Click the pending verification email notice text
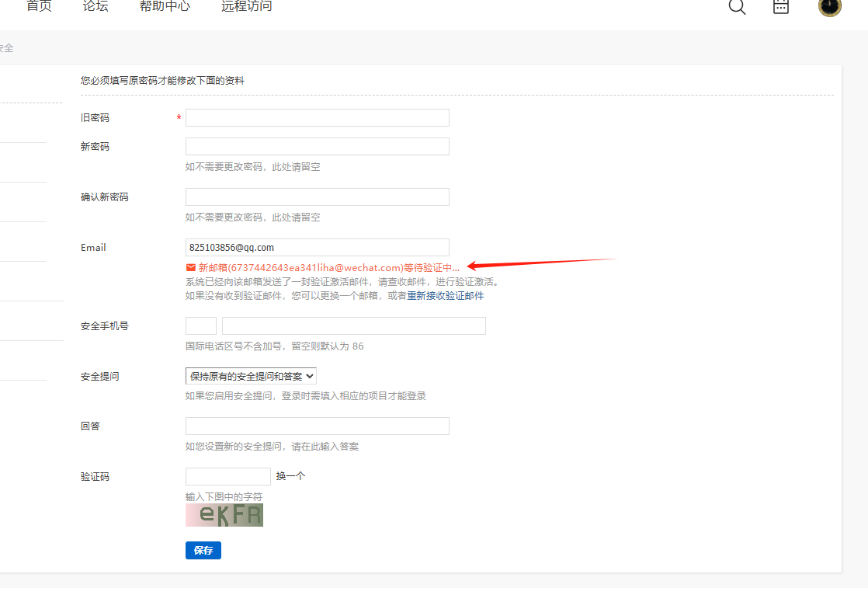The width and height of the screenshot is (868, 602). pos(329,267)
